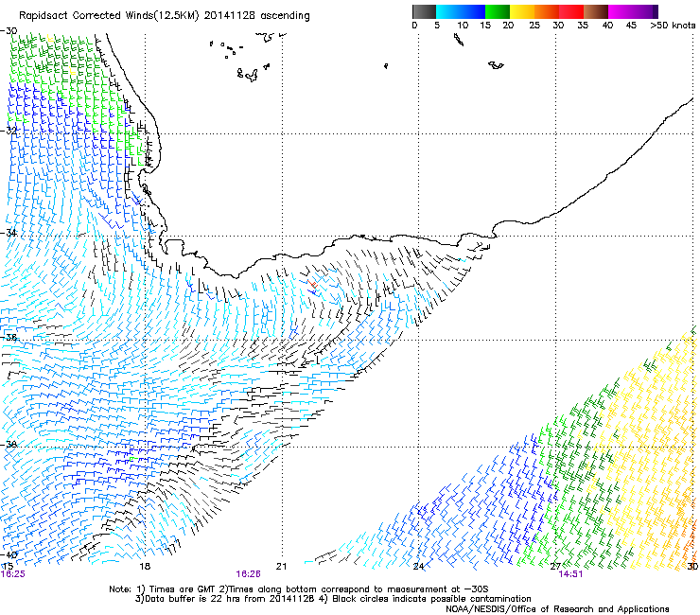Click the purple '16:26' time label

coord(248,574)
